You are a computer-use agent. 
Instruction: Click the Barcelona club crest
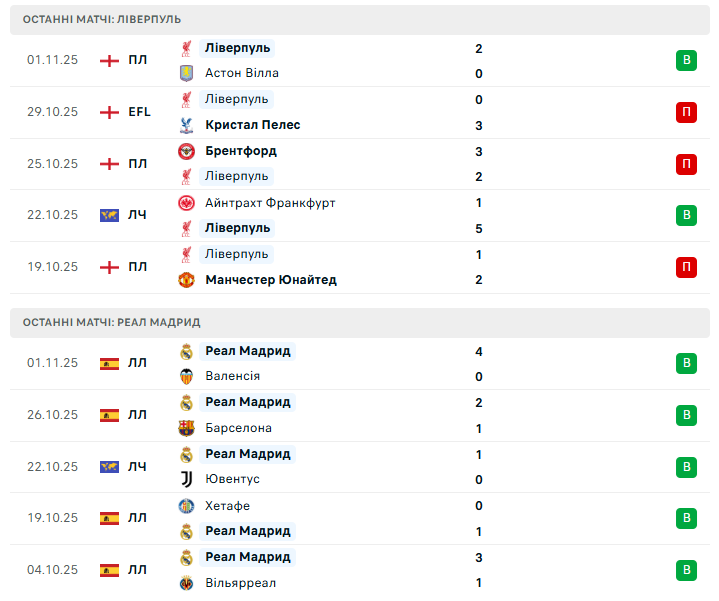(186, 428)
